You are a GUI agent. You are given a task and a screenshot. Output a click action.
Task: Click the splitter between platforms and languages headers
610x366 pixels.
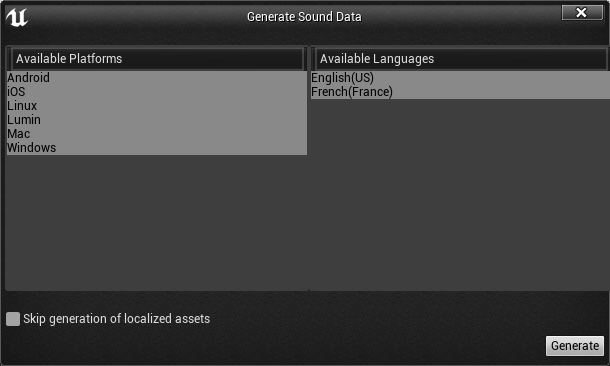[309, 59]
